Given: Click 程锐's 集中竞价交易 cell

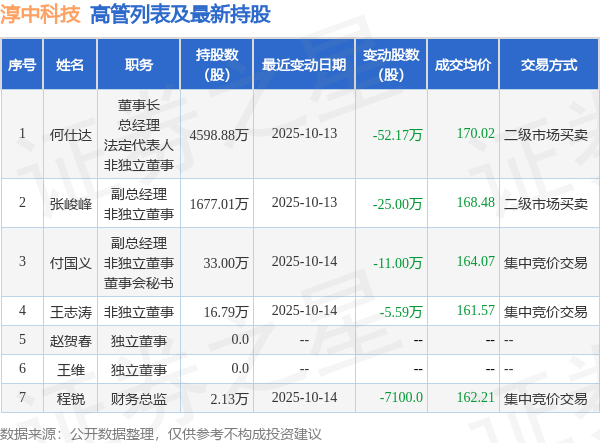Looking at the screenshot, I should (x=546, y=399).
